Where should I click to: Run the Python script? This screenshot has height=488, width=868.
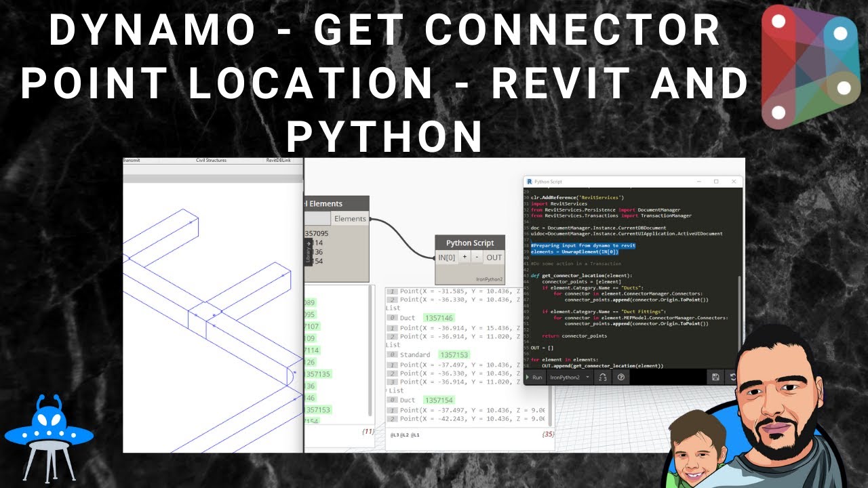pos(534,377)
